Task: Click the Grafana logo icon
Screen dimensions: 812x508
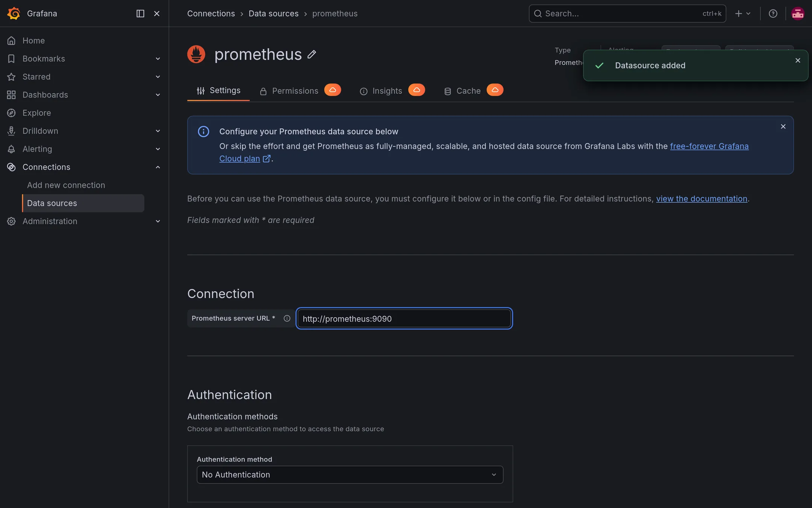Action: click(x=14, y=14)
